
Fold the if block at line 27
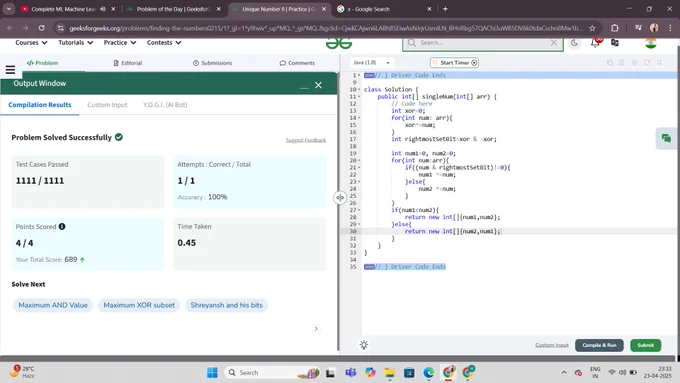click(359, 210)
